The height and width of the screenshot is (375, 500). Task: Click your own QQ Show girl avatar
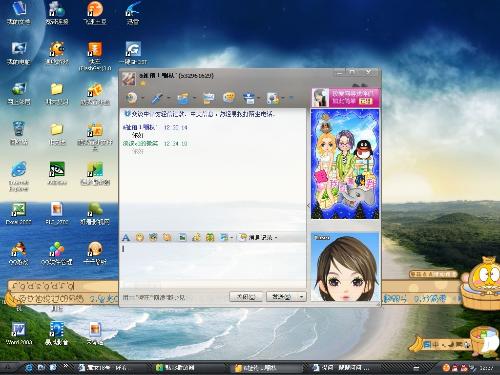pos(345,267)
